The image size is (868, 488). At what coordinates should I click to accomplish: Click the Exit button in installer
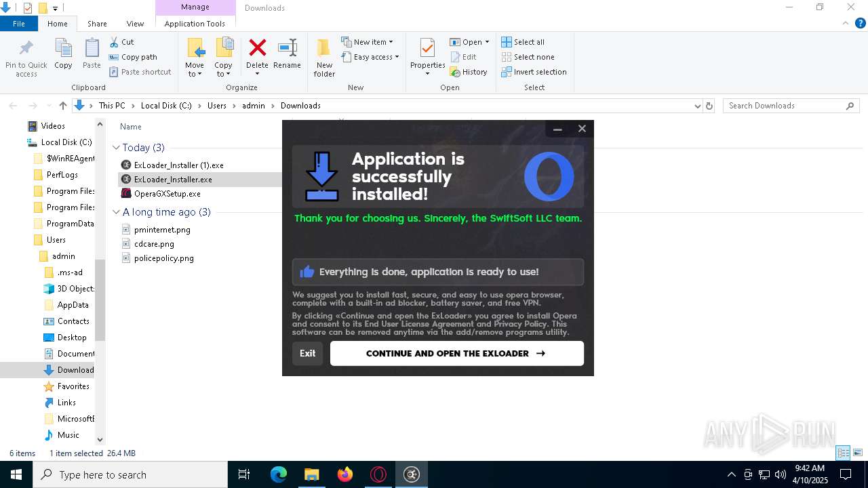tap(307, 353)
